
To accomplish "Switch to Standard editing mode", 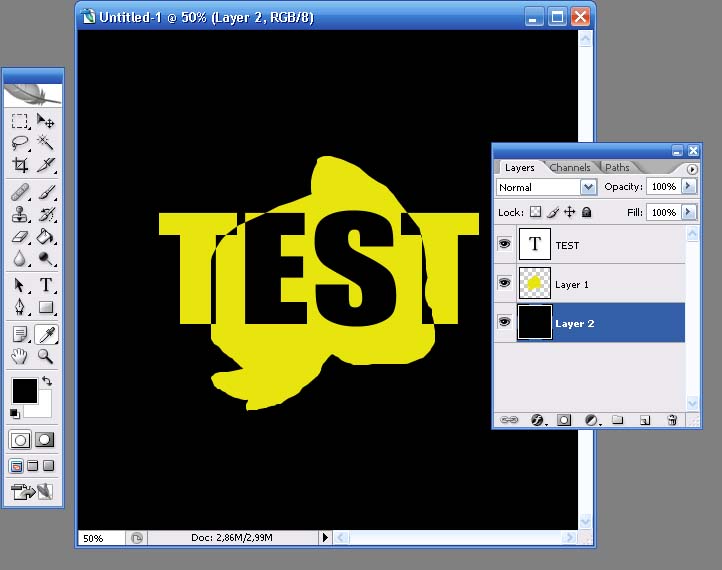I will pos(20,440).
